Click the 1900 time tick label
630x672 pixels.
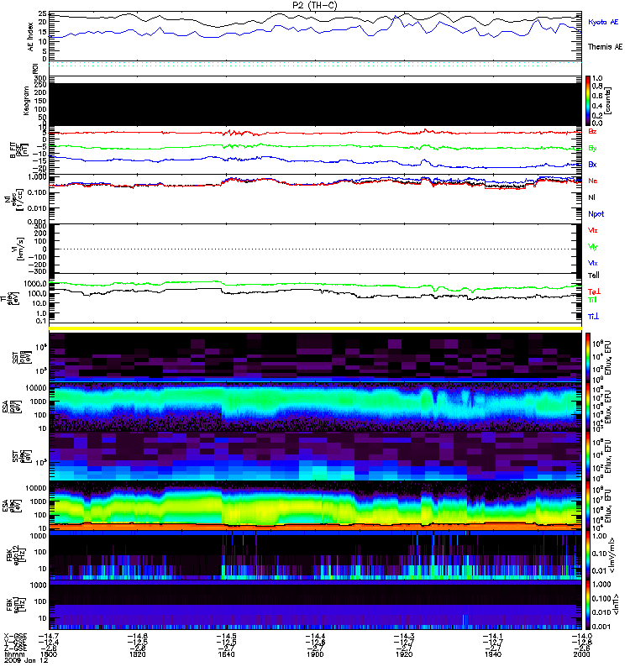click(315, 654)
